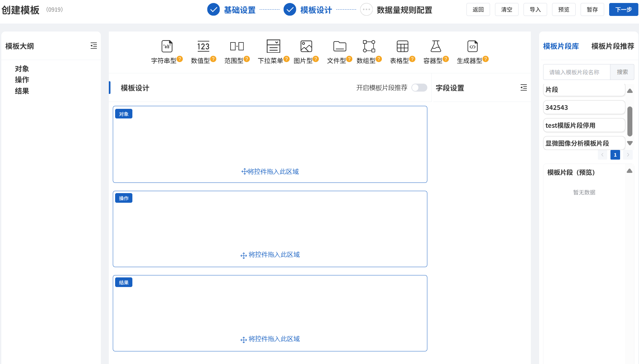The image size is (639, 364).
Task: Switch to the 模板片段推荐 tab
Action: point(612,46)
